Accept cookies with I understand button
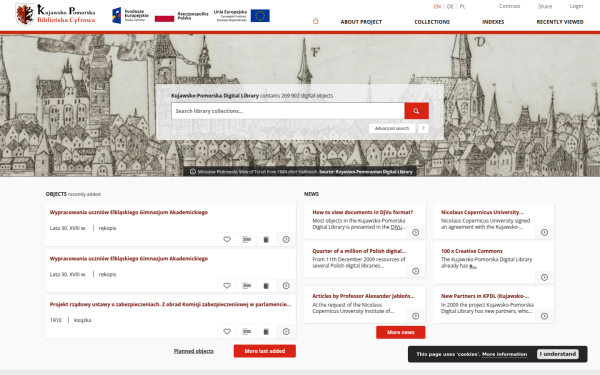The image size is (600, 375). click(x=558, y=354)
